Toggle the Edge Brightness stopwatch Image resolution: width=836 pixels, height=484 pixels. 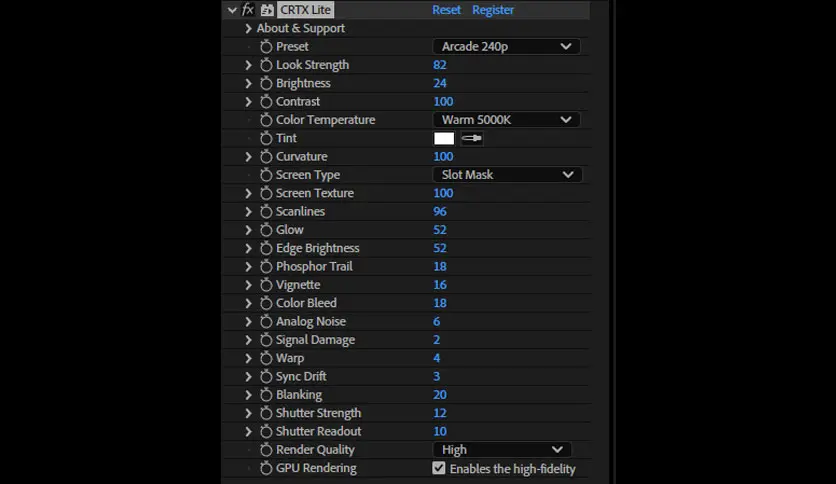click(x=266, y=248)
